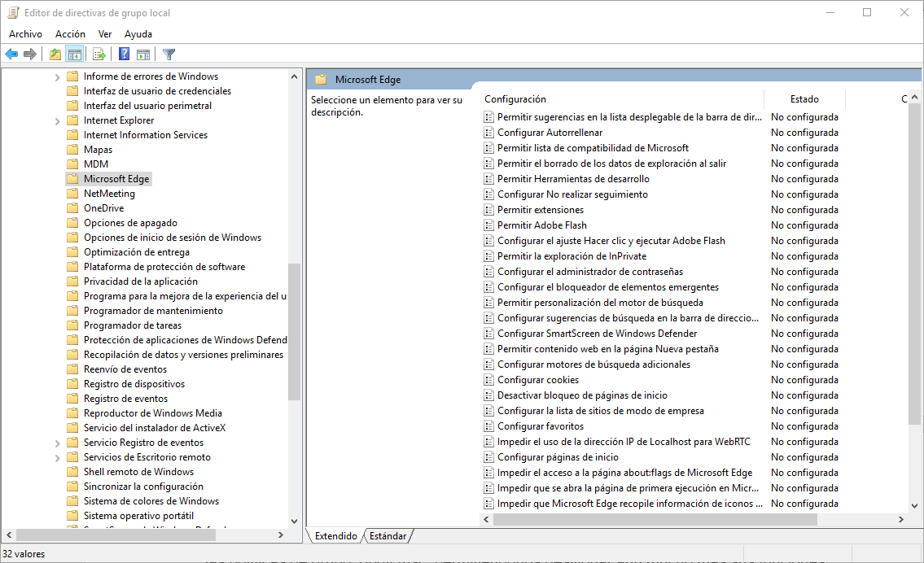The width and height of the screenshot is (924, 563).
Task: Click the policy icon beside Configurar páginas de inicio
Action: point(488,457)
